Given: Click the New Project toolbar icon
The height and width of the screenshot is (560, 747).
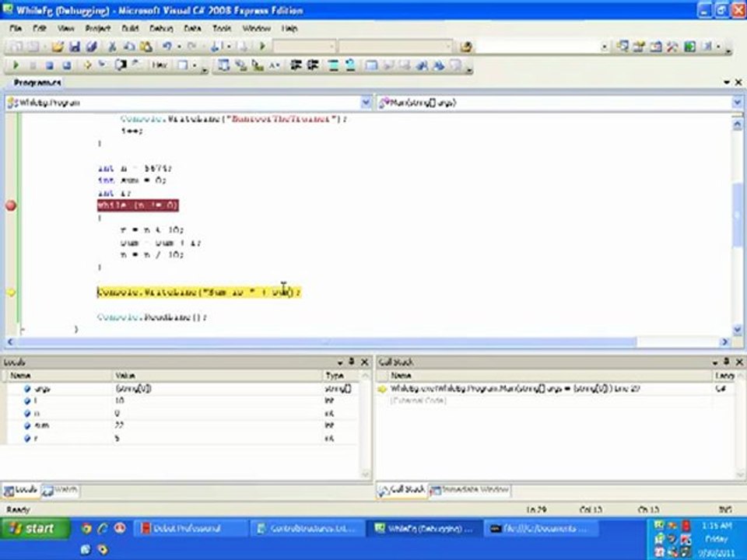Looking at the screenshot, I should click(x=16, y=46).
